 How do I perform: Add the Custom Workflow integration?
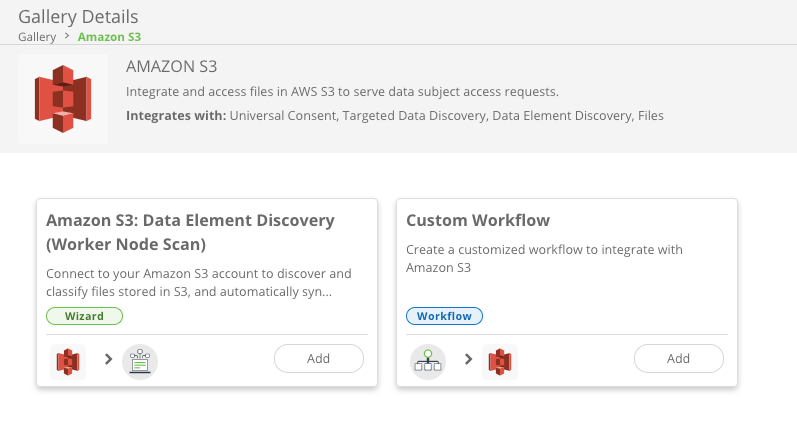(679, 359)
